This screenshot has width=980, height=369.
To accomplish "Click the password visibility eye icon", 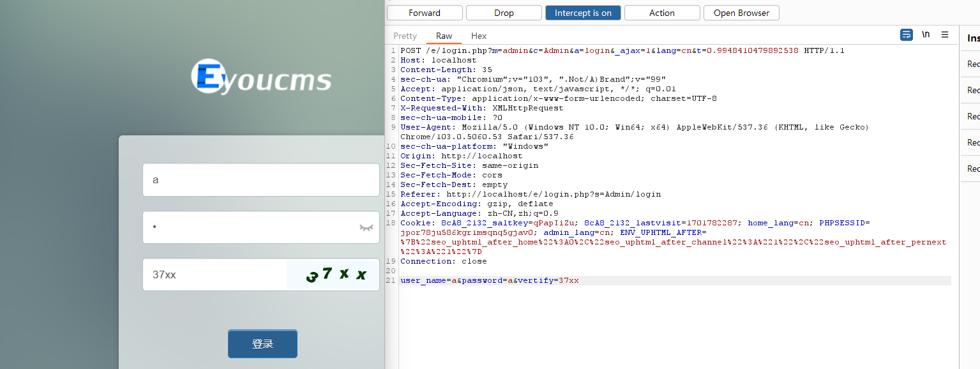I will pos(366,227).
